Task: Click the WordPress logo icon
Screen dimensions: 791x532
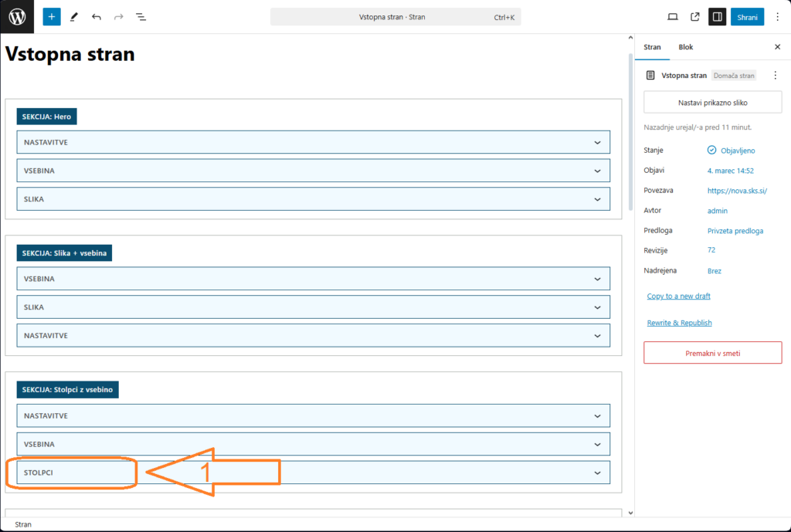Action: click(x=17, y=16)
